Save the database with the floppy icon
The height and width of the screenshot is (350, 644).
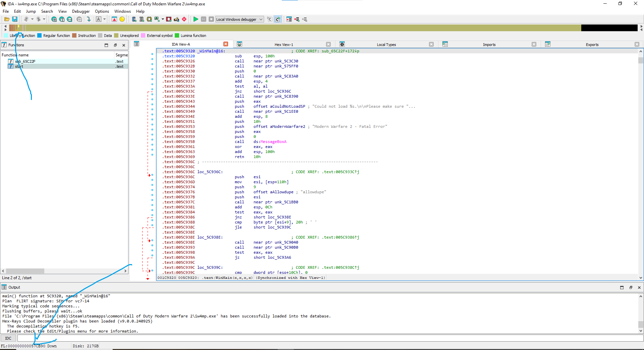coord(15,19)
